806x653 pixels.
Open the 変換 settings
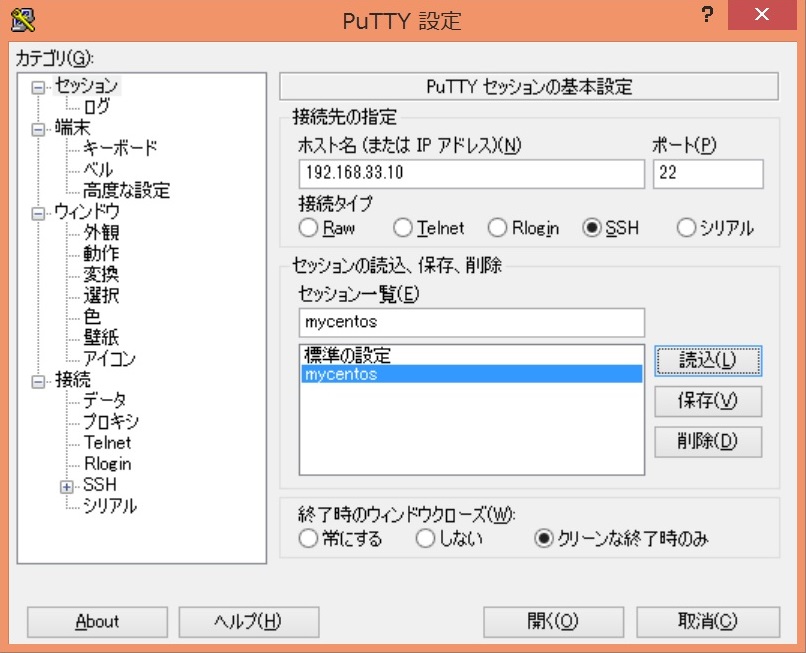coord(101,275)
